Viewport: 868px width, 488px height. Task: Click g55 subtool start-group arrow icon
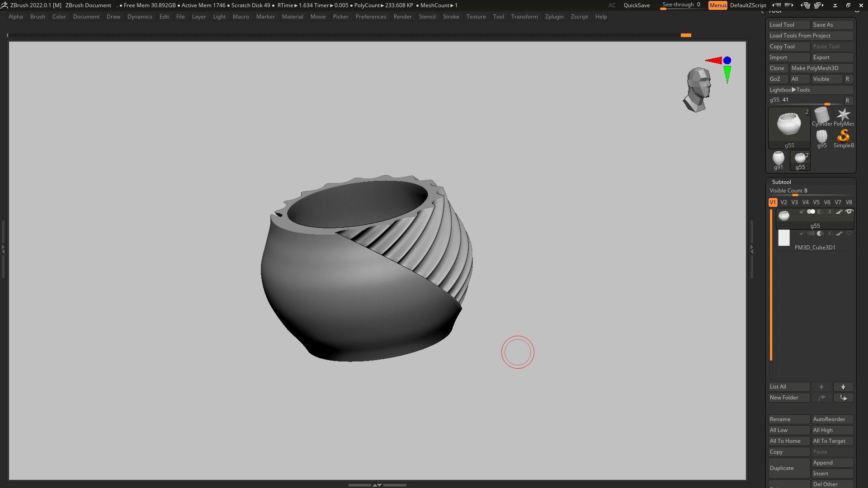[802, 211]
